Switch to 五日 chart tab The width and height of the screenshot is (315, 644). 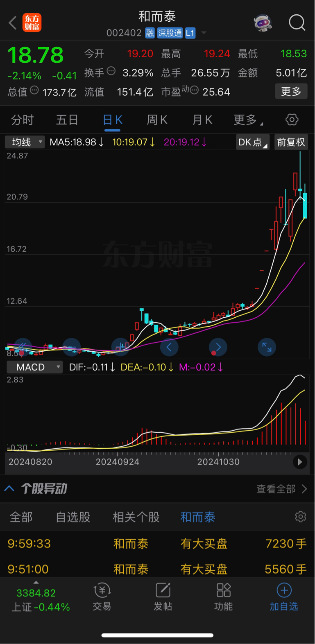(67, 120)
